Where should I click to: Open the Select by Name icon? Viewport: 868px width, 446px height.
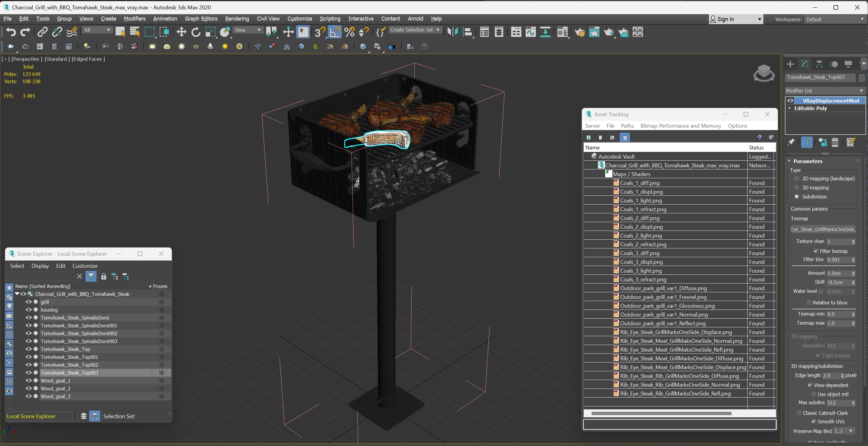135,32
